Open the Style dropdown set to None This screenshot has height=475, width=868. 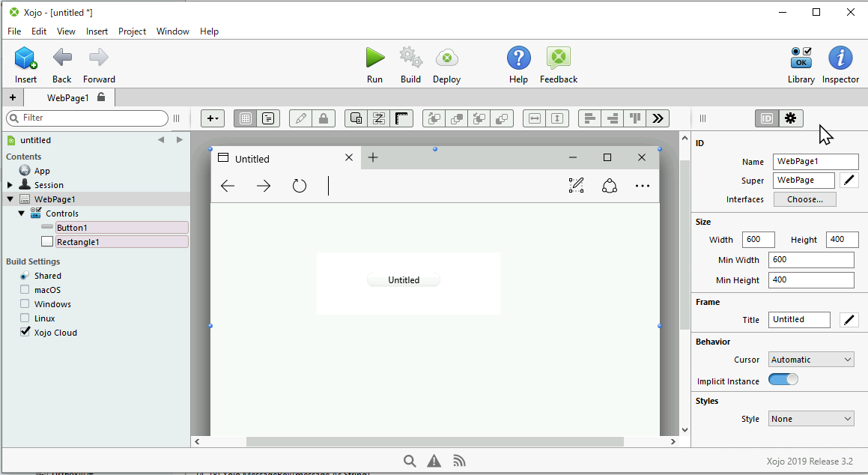tap(811, 419)
